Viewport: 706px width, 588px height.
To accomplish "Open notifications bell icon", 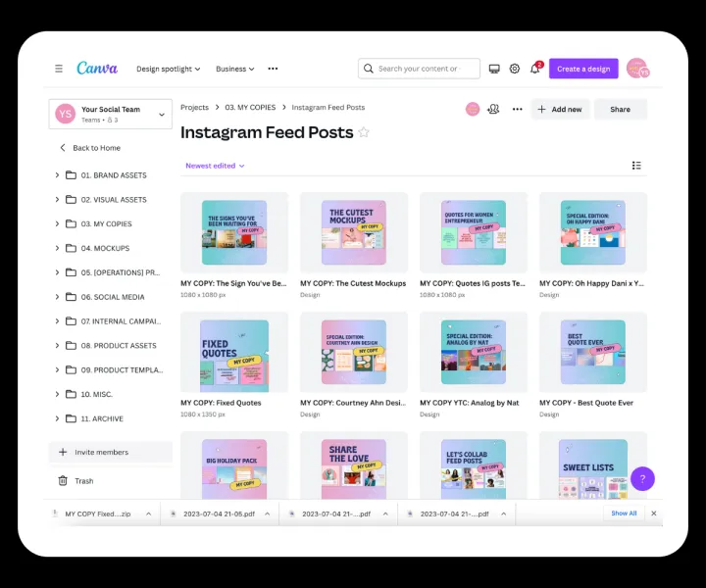I will coord(535,69).
